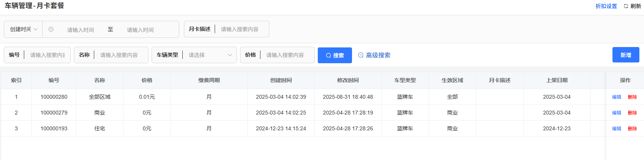Open the 车辆类型 请选择 dropdown

pyautogui.click(x=210, y=55)
